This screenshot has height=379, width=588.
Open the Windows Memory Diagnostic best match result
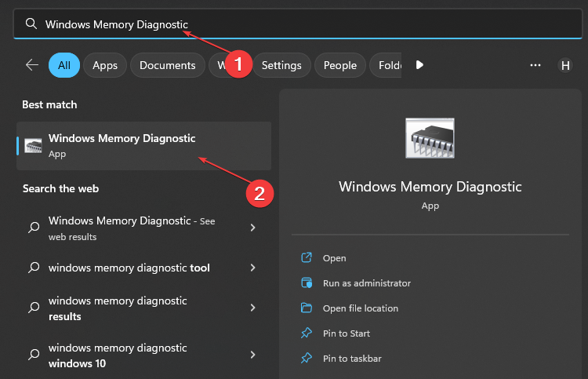(x=143, y=146)
